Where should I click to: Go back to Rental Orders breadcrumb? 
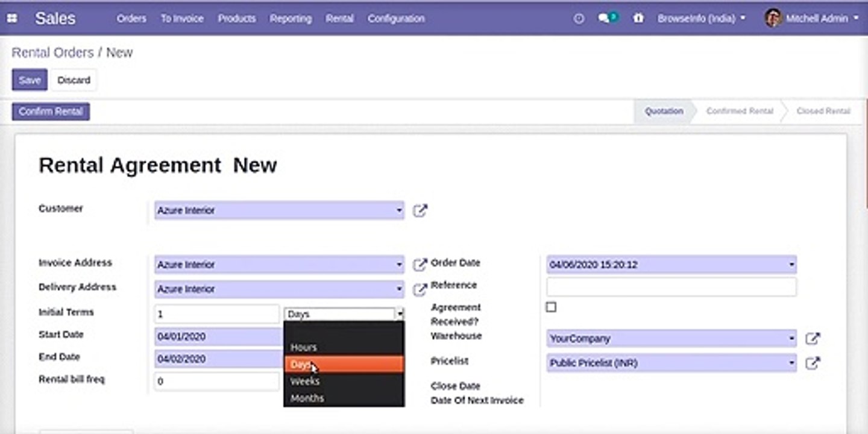click(x=52, y=52)
